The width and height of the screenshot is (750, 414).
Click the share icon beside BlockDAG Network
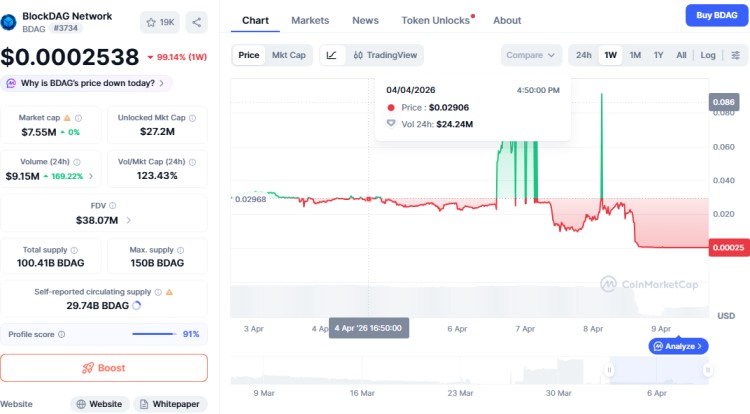(x=196, y=22)
